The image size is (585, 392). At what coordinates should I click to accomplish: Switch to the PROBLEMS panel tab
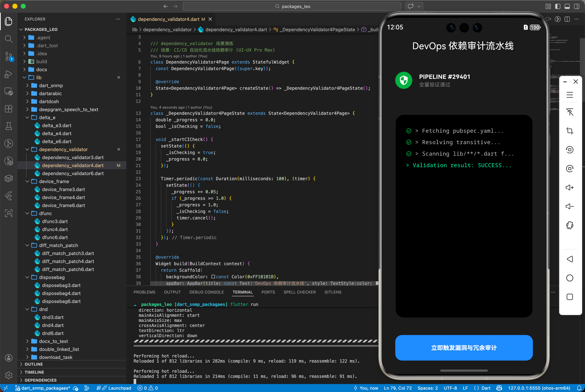click(144, 292)
